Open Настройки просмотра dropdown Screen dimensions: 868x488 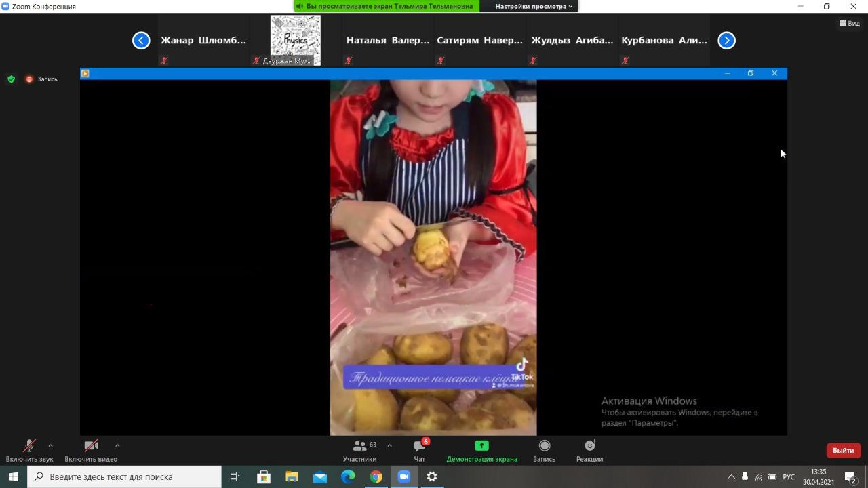coord(534,6)
